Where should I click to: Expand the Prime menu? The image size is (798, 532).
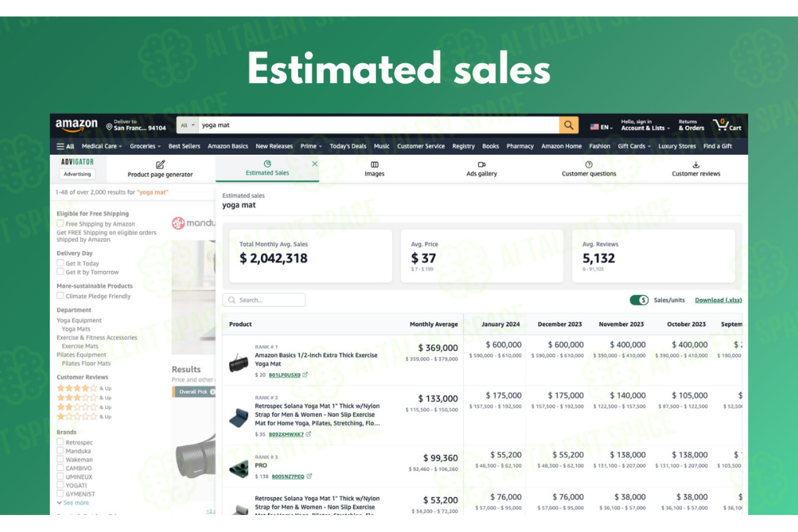(311, 146)
